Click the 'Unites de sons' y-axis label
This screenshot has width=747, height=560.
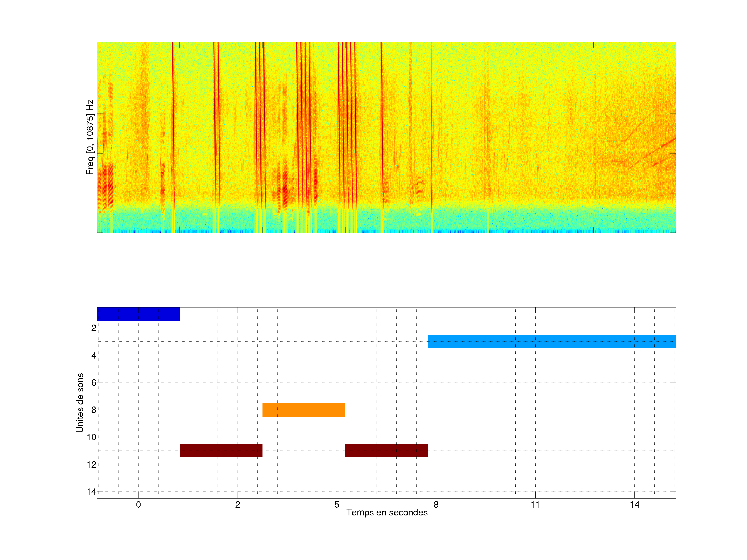[80, 402]
